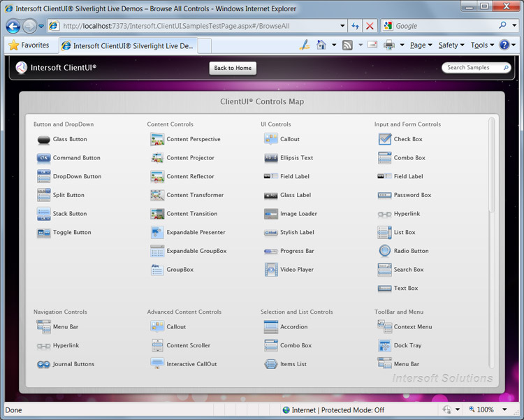524x420 pixels.
Task: Open the Command Button OK icon
Action: pos(43,158)
